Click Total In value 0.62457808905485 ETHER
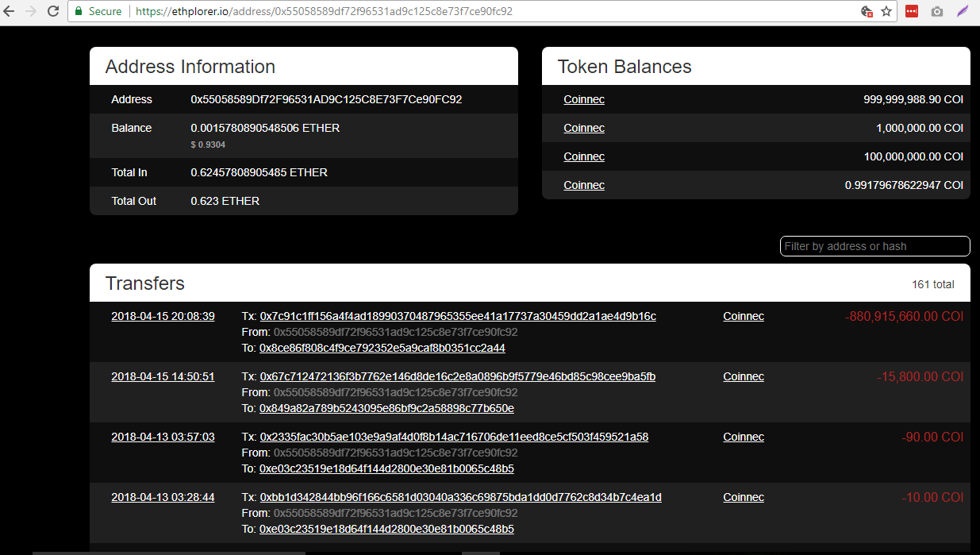Image resolution: width=980 pixels, height=555 pixels. pos(259,172)
